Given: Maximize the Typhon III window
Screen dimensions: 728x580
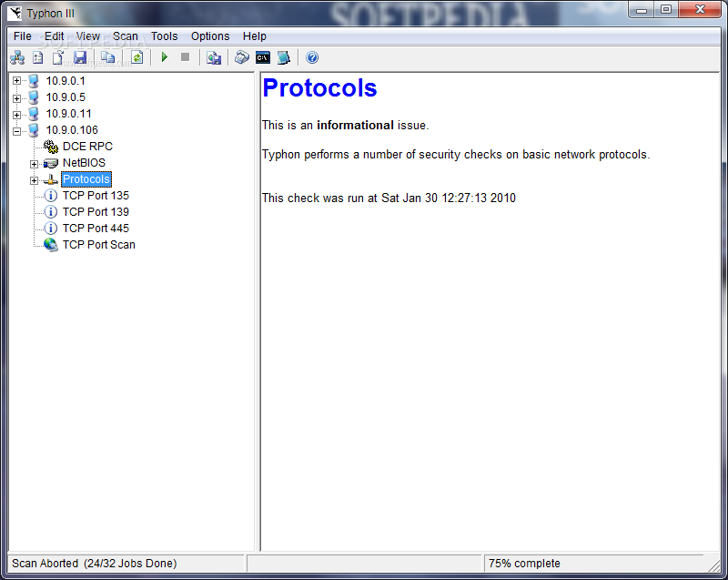Looking at the screenshot, I should coord(666,10).
